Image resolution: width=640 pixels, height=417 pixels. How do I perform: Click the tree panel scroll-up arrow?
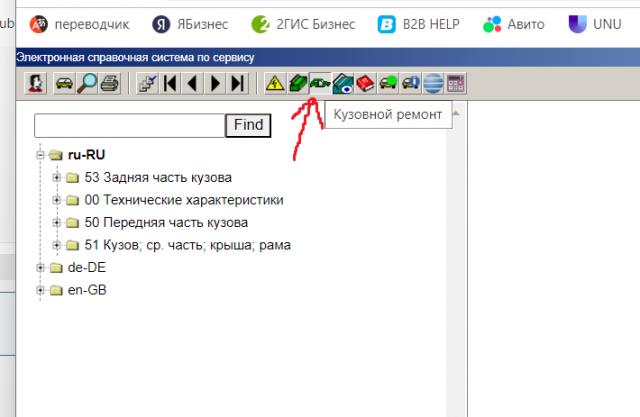456,114
